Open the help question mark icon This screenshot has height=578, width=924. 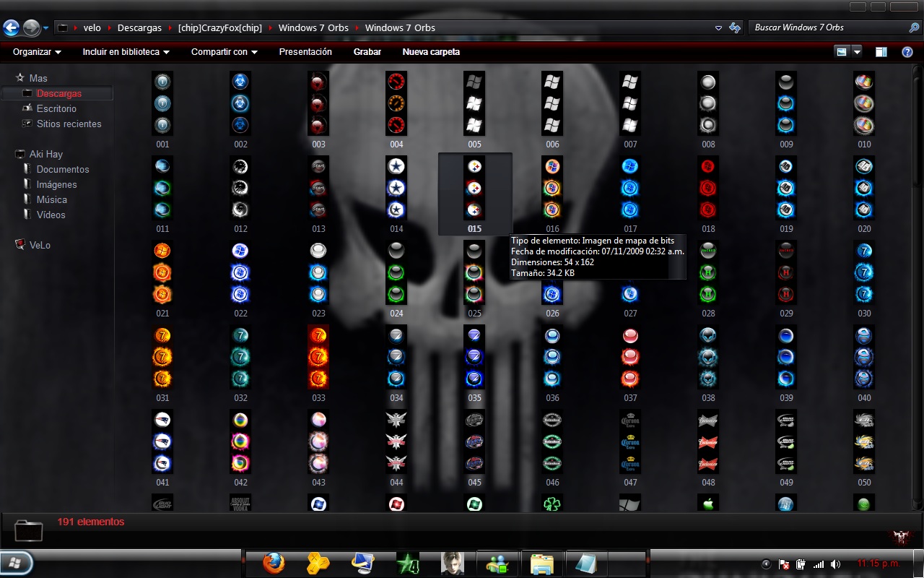tap(907, 52)
